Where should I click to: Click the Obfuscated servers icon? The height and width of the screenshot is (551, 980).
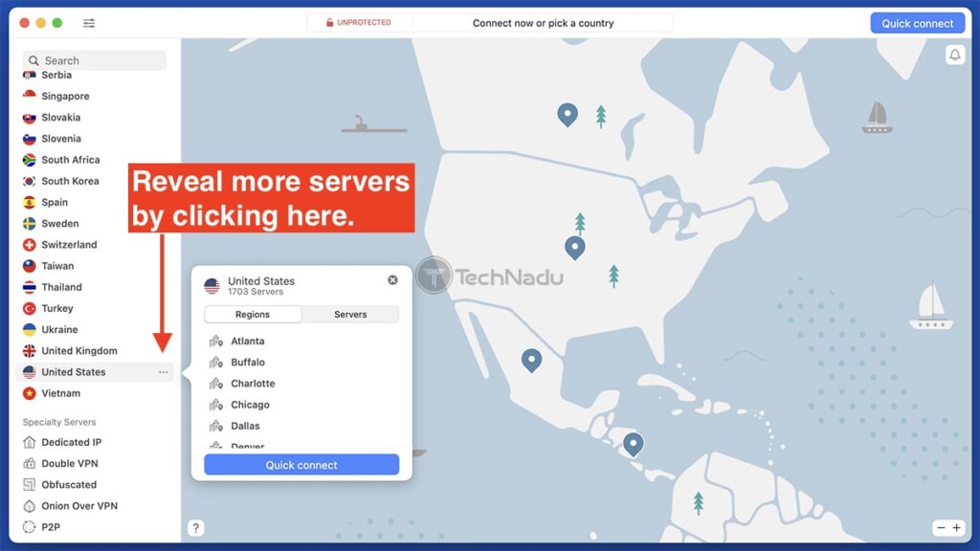pyautogui.click(x=30, y=485)
